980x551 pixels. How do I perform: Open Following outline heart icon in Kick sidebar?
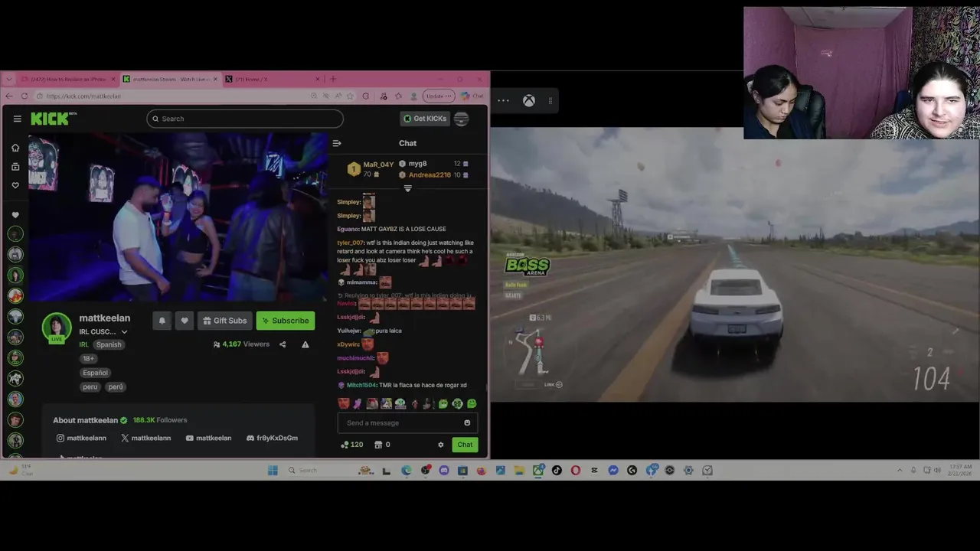pyautogui.click(x=15, y=185)
